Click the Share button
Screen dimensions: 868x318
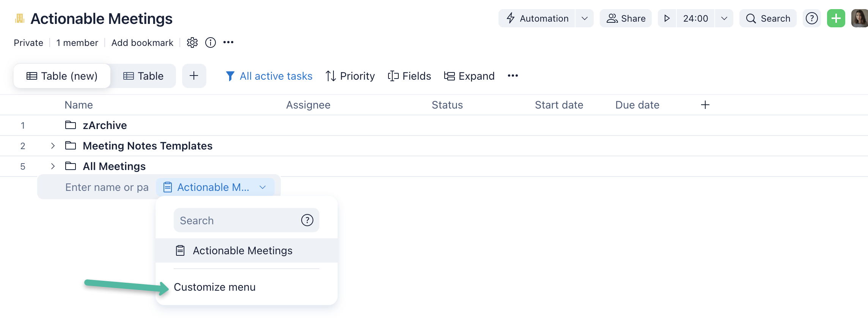point(626,18)
